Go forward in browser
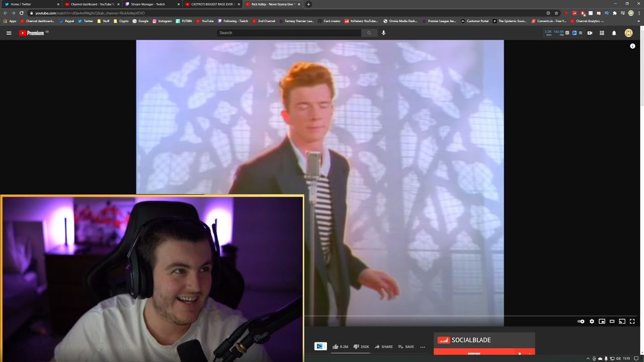Viewport: 644px width, 362px height. (13, 13)
